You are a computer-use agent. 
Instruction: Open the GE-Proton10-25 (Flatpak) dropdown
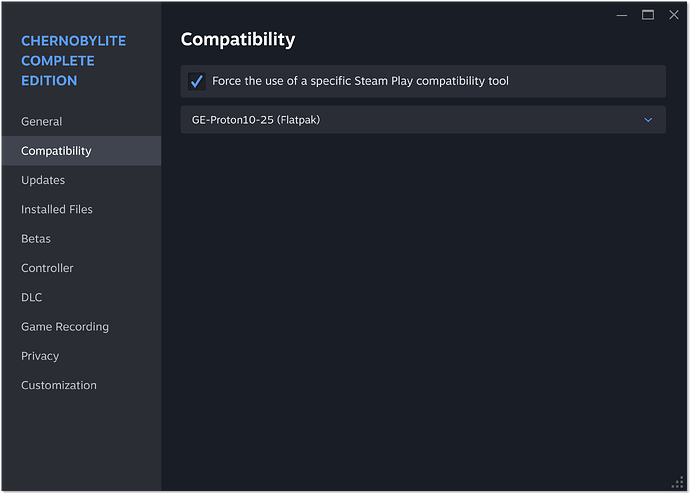(422, 120)
